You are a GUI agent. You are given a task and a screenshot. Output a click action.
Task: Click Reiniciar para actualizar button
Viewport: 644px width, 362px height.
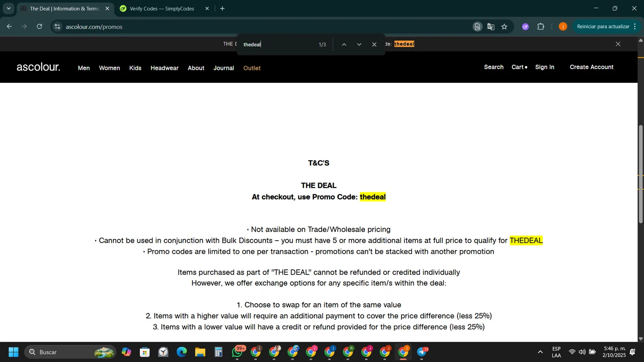607,27
